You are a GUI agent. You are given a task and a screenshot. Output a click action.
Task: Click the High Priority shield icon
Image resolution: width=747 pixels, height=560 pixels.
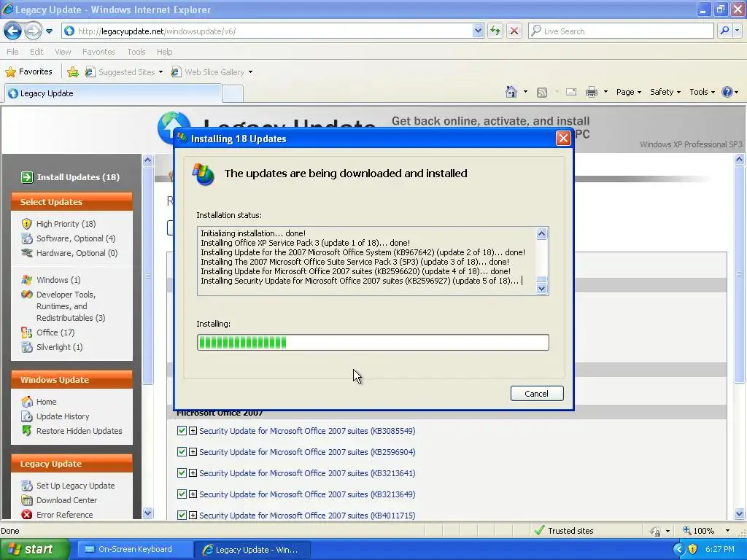point(27,224)
